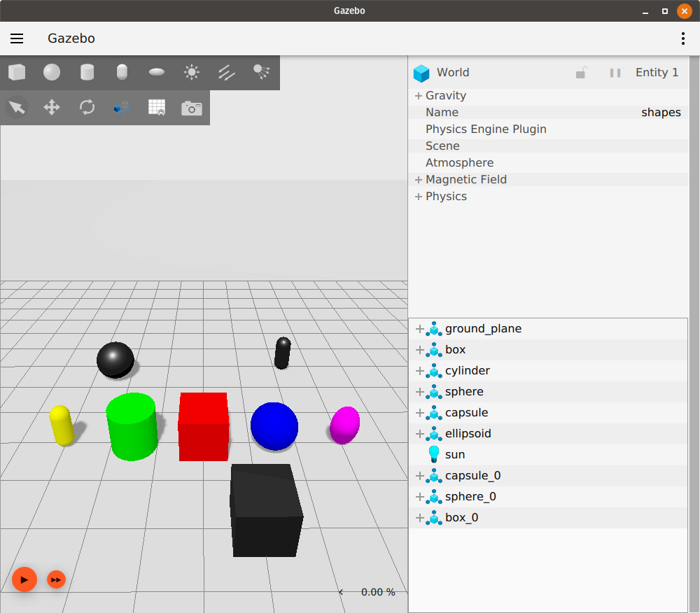Click the magenta ellipsoid in the scene
Viewport: 700px width, 613px height.
pyautogui.click(x=344, y=425)
